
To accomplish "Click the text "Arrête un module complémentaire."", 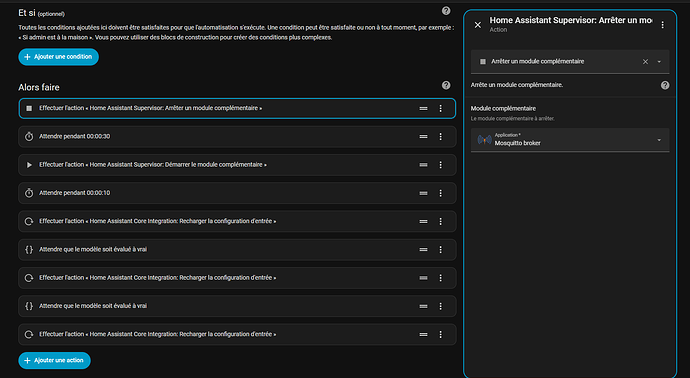I will coord(517,85).
